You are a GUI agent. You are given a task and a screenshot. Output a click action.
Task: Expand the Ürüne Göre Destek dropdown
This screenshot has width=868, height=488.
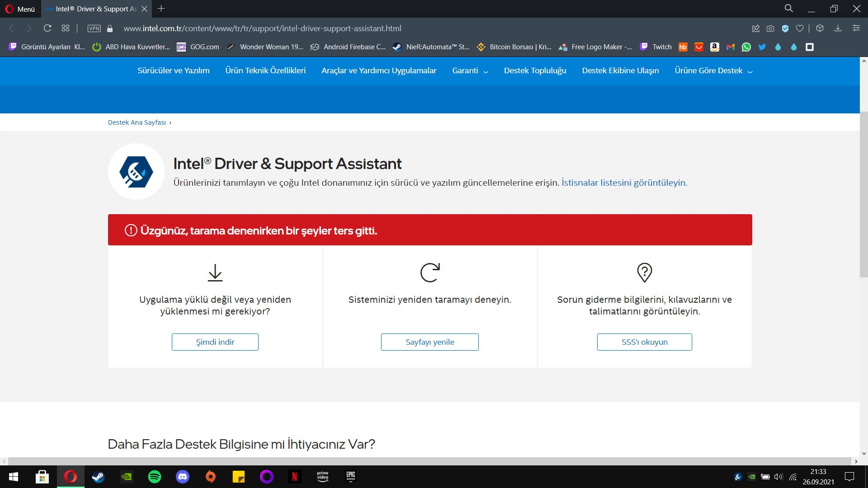(713, 71)
